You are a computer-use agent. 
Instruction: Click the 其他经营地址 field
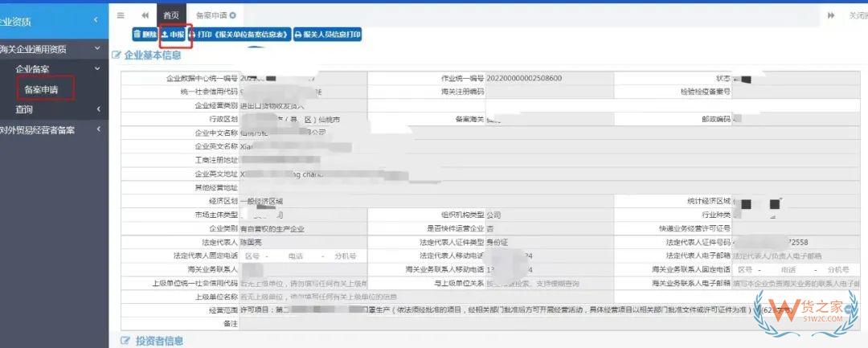550,187
